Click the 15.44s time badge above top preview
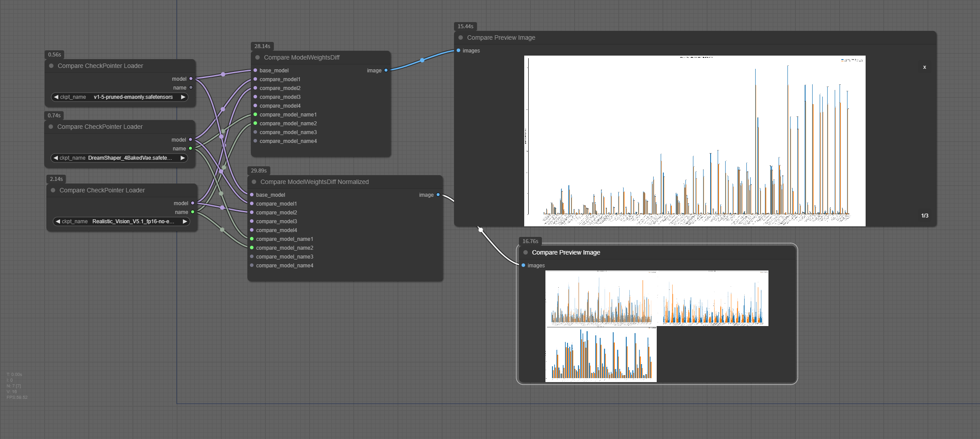The width and height of the screenshot is (980, 439). coord(465,26)
